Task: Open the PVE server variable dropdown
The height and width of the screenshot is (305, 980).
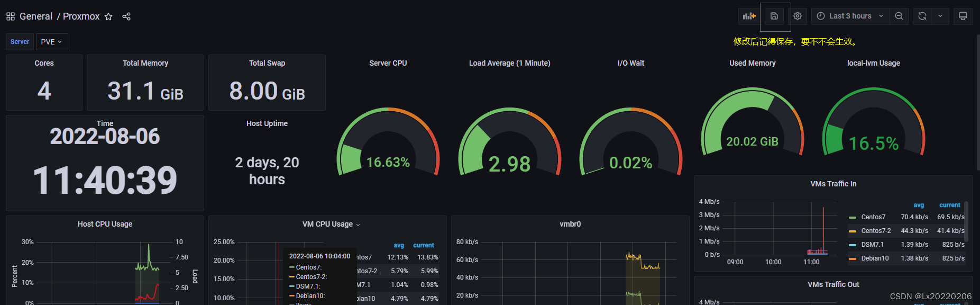Action: point(51,42)
